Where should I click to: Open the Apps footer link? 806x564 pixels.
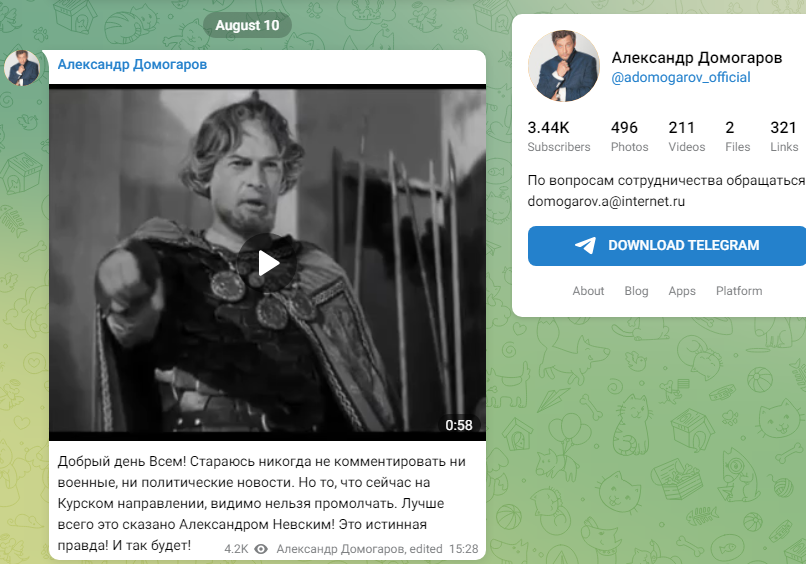(x=682, y=291)
